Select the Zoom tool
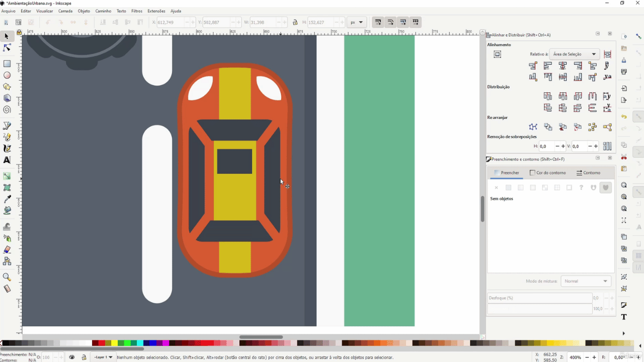The image size is (644, 362). [7, 277]
